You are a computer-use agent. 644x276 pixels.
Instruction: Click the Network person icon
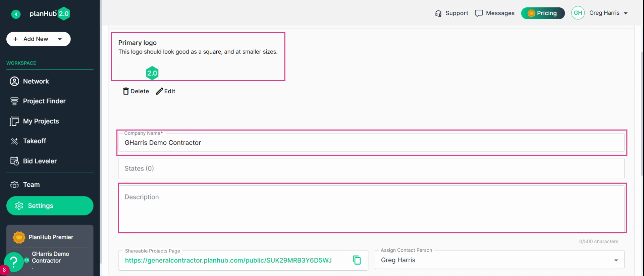tap(14, 81)
